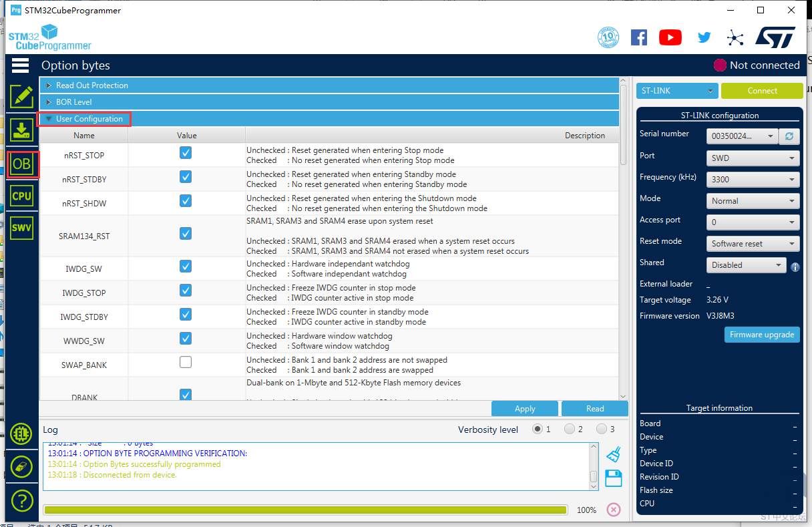
Task: Open the ST community network icon
Action: 735,37
